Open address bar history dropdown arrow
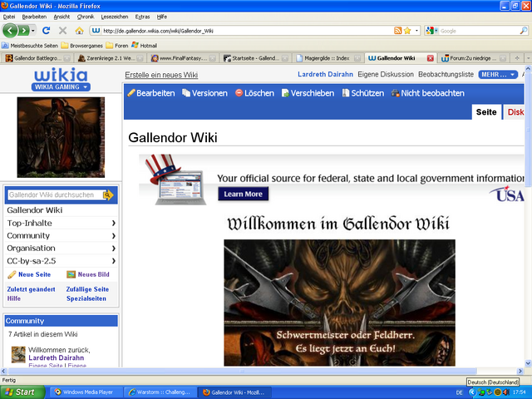This screenshot has height=399, width=532. (416, 31)
